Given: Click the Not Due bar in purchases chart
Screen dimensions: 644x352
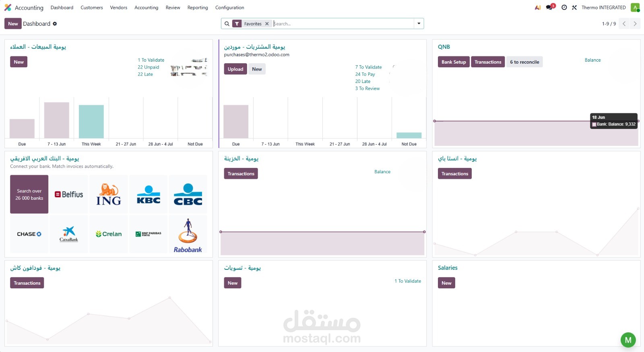Looking at the screenshot, I should (x=409, y=136).
